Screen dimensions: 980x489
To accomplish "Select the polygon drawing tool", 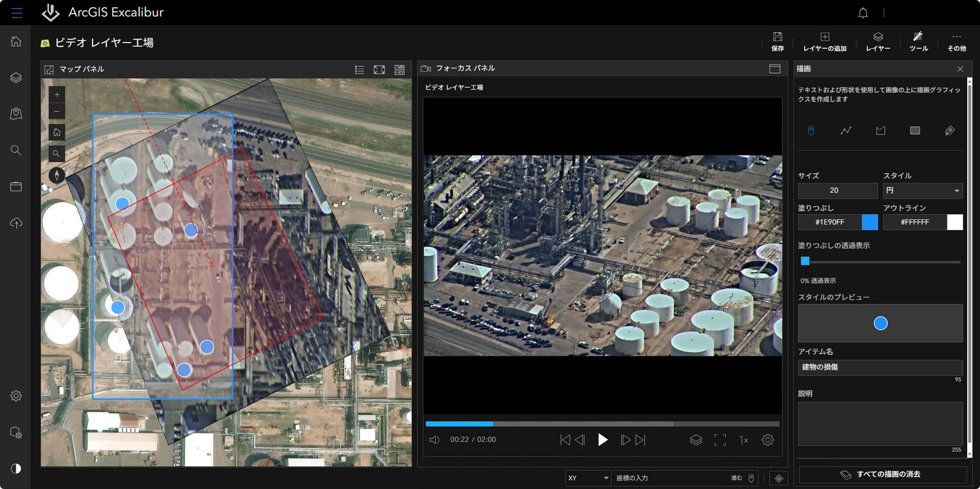I will [880, 131].
